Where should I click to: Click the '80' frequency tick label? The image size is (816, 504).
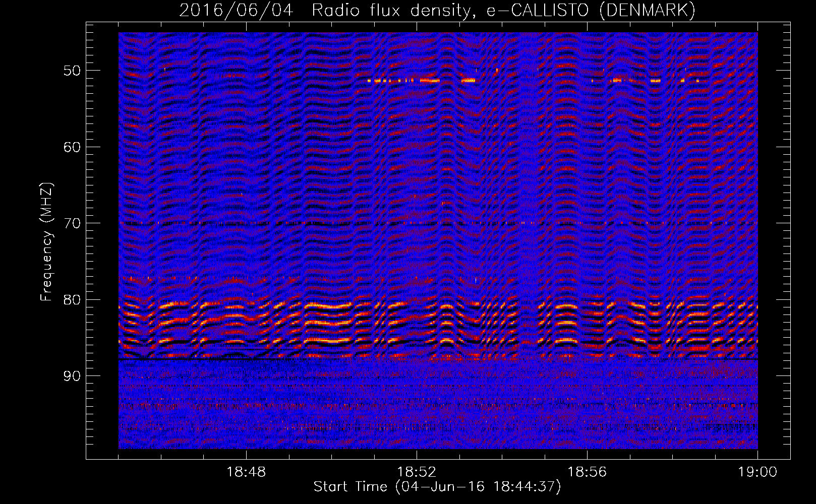point(72,300)
